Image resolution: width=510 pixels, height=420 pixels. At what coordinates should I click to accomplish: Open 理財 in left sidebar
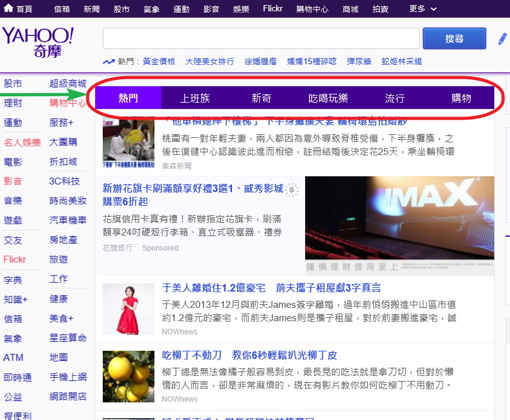(13, 103)
